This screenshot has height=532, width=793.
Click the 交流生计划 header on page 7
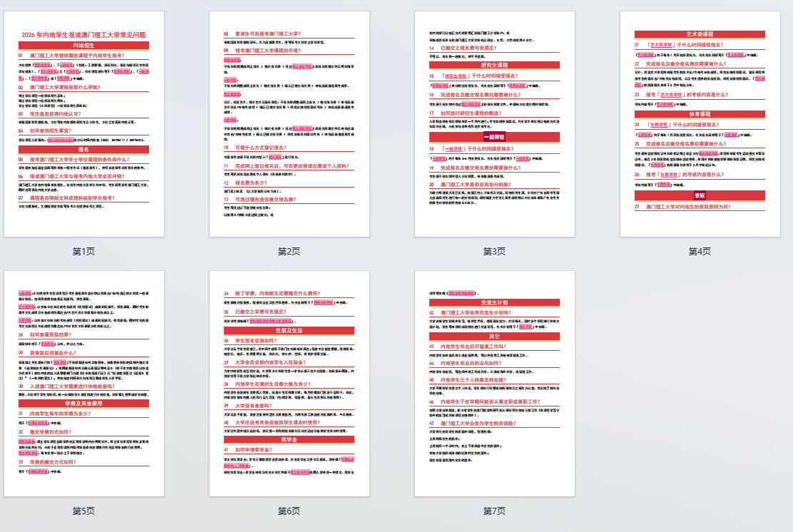coord(494,302)
